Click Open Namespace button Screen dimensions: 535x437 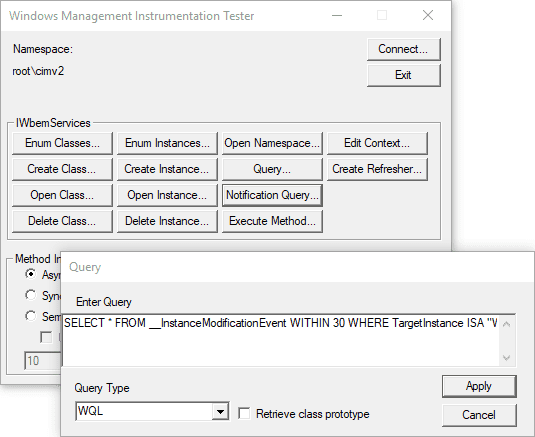[x=272, y=143]
